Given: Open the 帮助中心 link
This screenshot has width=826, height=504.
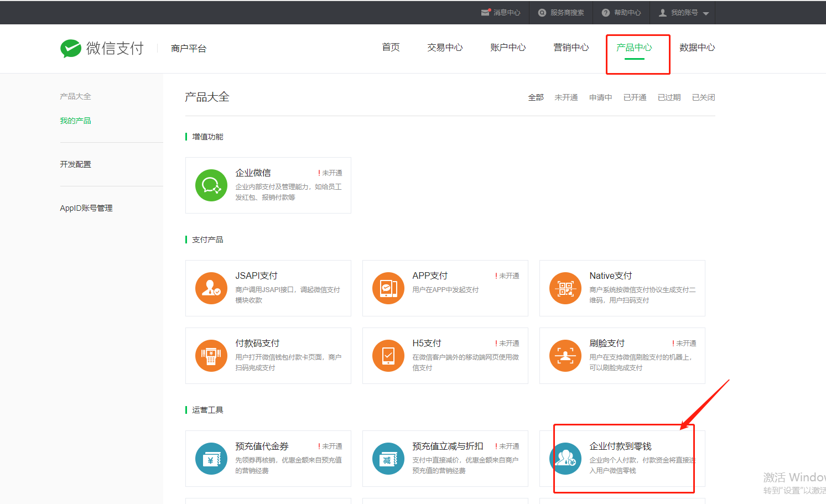Looking at the screenshot, I should [627, 12].
